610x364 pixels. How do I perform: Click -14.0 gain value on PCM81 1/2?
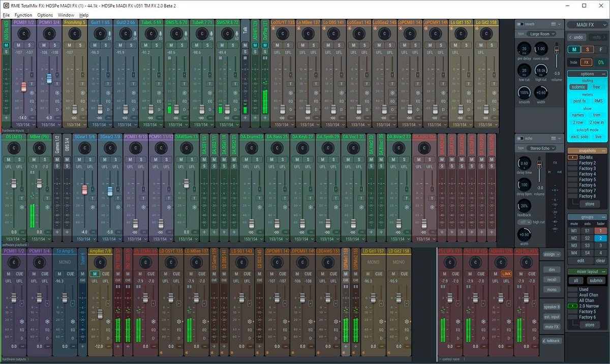(22, 118)
